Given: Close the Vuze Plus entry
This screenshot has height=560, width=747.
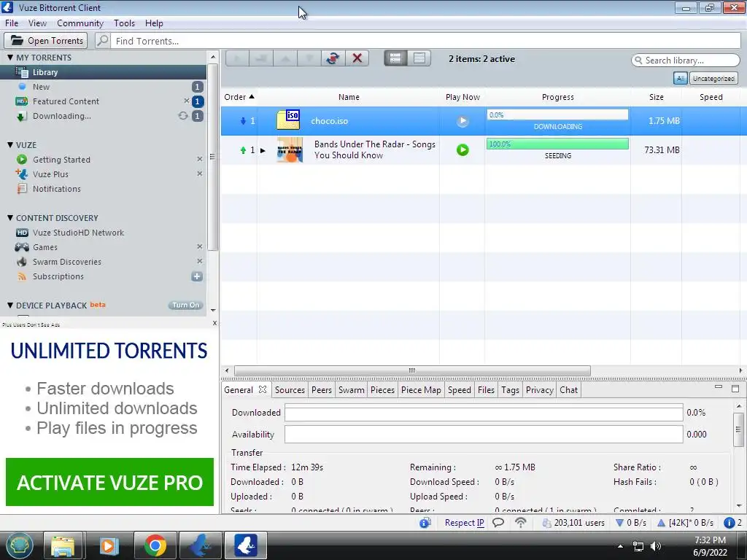Looking at the screenshot, I should coord(200,174).
